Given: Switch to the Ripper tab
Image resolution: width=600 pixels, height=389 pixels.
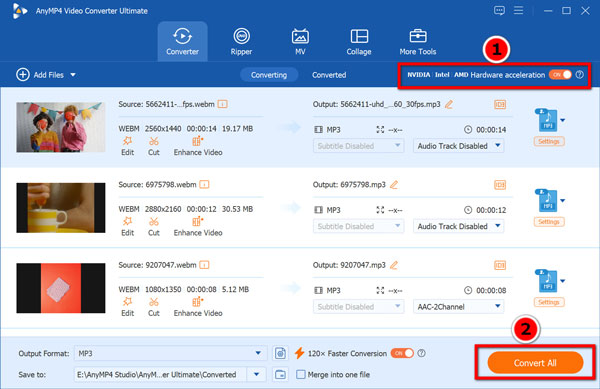Looking at the screenshot, I should (x=241, y=41).
